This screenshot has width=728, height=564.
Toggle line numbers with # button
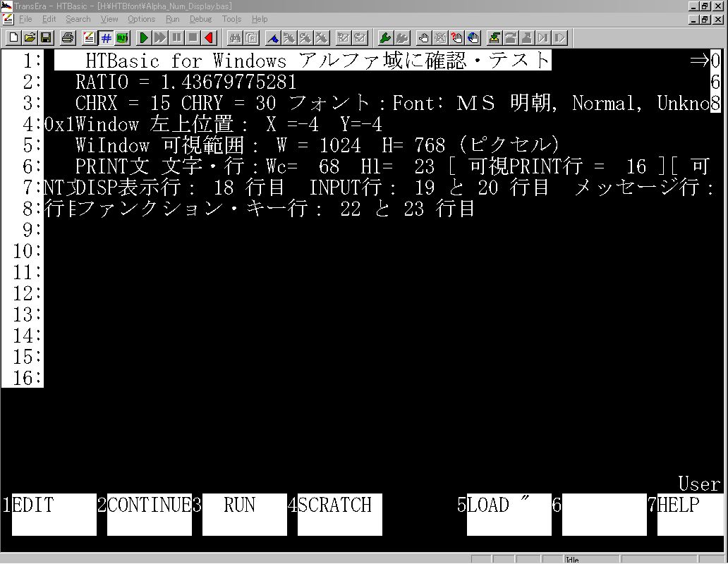pyautogui.click(x=106, y=37)
